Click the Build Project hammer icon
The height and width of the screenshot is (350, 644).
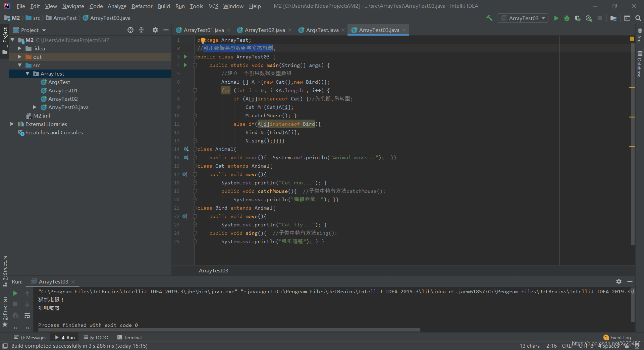click(x=489, y=18)
